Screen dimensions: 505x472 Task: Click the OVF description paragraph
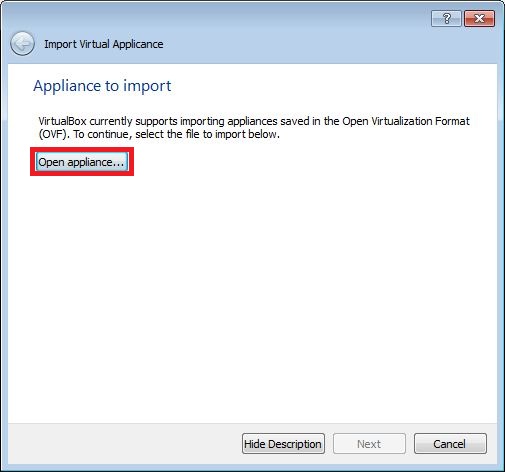point(254,128)
